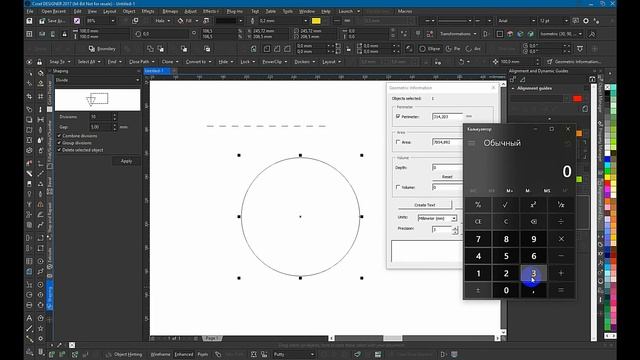Open the Layout menu
The height and width of the screenshot is (360, 640).
[x=109, y=11]
